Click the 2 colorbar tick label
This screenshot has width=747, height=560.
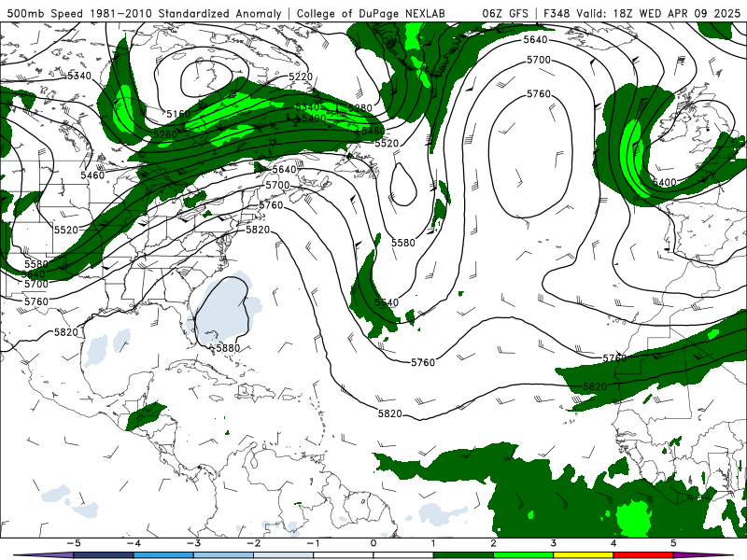(x=493, y=543)
